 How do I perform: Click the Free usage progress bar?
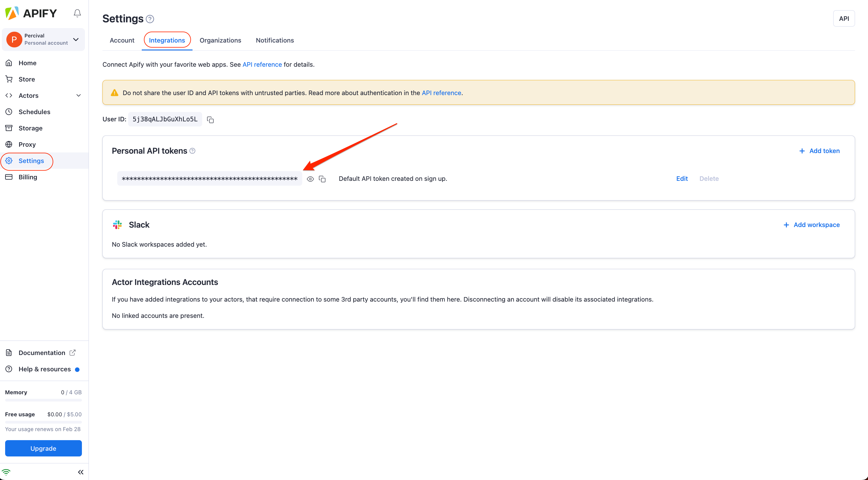[43, 422]
